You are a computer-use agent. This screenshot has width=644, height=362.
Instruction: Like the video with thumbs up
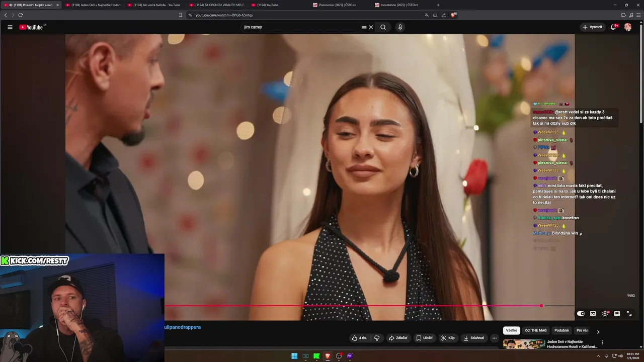pos(359,338)
